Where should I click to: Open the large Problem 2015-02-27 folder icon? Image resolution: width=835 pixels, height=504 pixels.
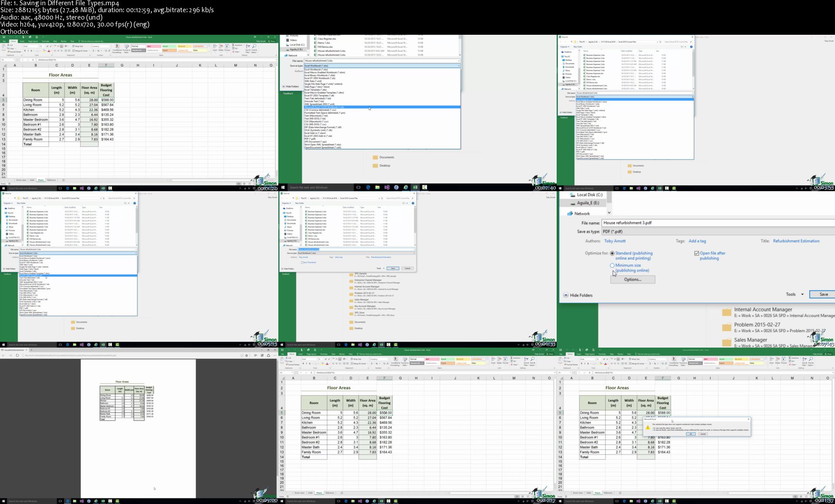tap(726, 327)
